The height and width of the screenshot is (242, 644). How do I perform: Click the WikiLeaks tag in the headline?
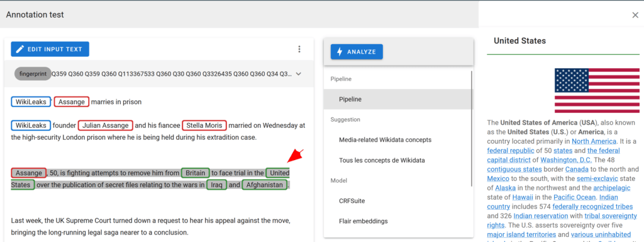coord(31,101)
